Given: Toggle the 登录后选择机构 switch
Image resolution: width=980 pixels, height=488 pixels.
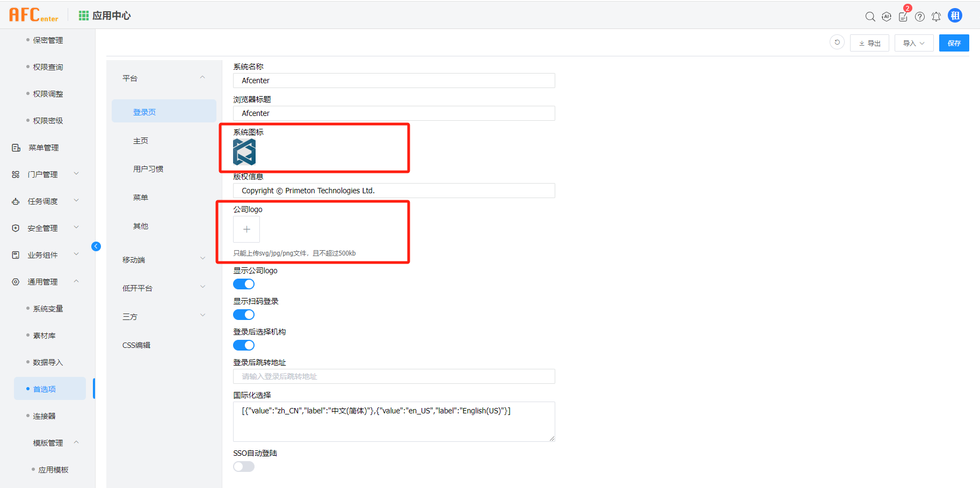Looking at the screenshot, I should tap(244, 345).
